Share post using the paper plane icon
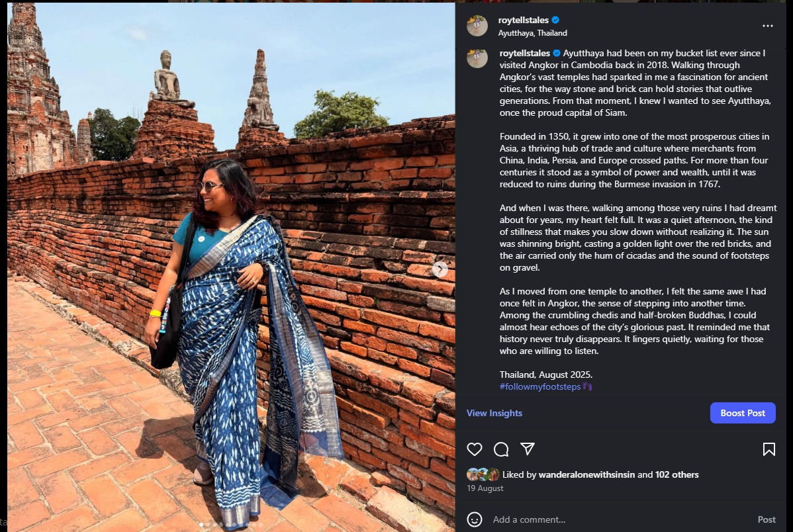 click(528, 449)
